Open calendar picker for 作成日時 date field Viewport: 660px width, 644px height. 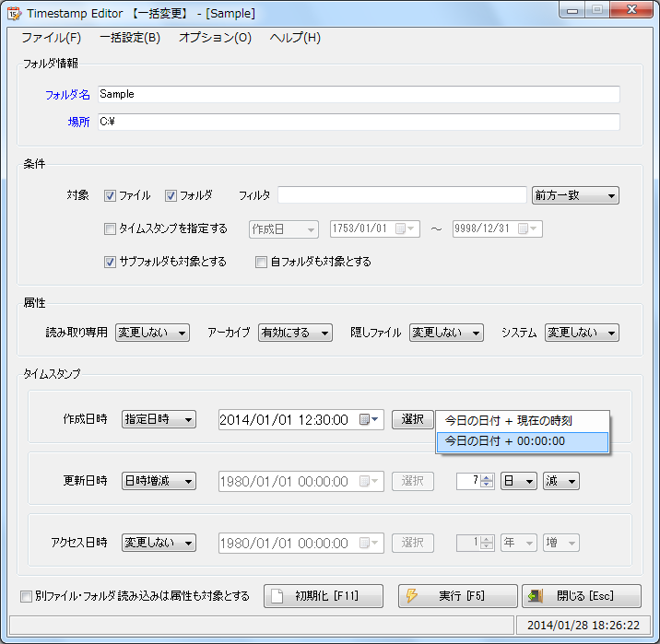[366, 420]
